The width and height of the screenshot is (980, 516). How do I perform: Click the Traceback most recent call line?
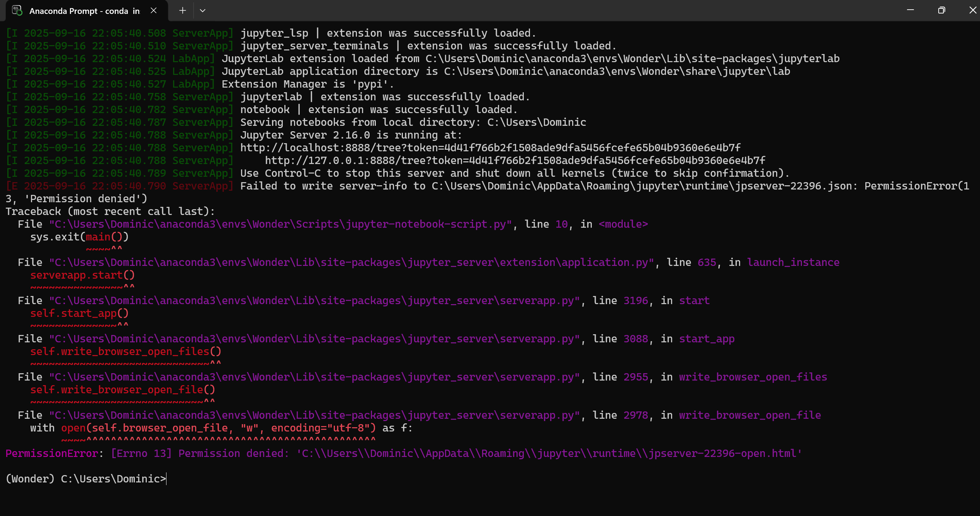click(110, 211)
